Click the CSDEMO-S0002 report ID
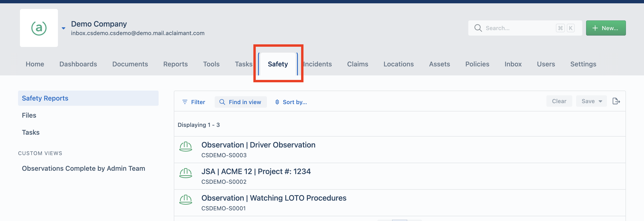Image resolution: width=644 pixels, height=221 pixels. pos(224,182)
